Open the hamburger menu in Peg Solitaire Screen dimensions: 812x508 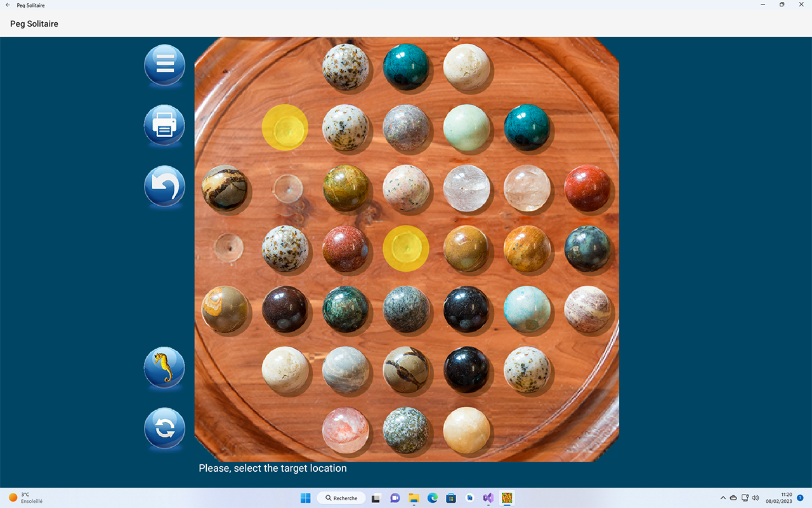pyautogui.click(x=164, y=64)
